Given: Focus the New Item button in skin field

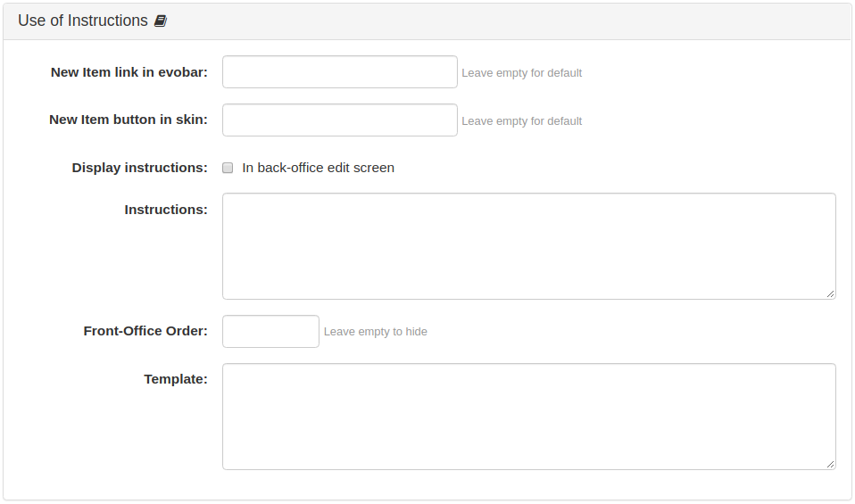Looking at the screenshot, I should click(x=340, y=120).
